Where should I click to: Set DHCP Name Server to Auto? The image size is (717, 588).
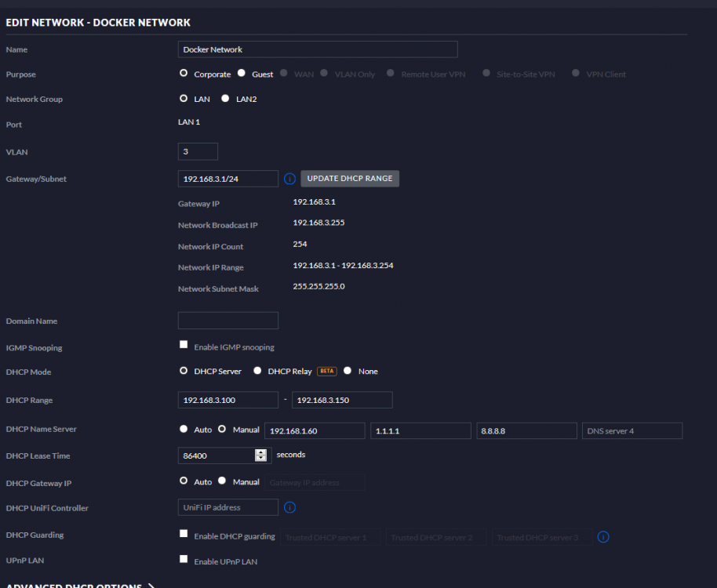[x=184, y=429]
